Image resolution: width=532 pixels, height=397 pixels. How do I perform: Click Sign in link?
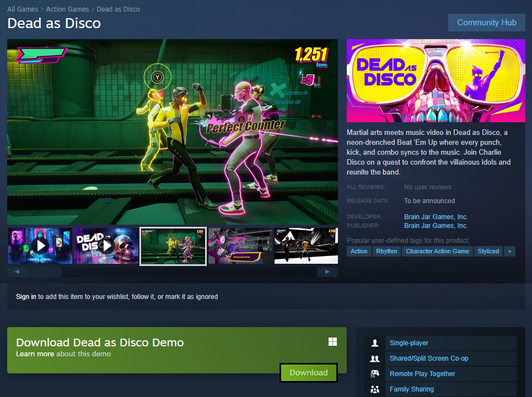click(x=26, y=297)
